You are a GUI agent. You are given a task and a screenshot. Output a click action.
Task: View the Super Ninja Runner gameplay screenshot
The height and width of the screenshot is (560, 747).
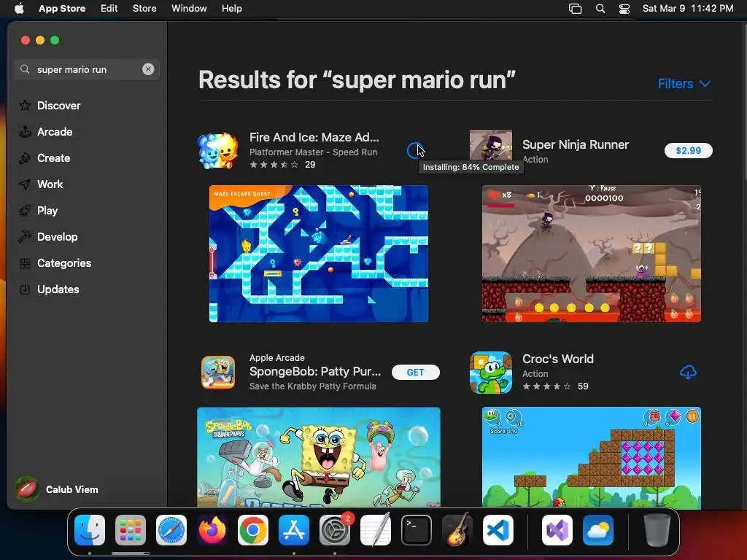pyautogui.click(x=591, y=254)
